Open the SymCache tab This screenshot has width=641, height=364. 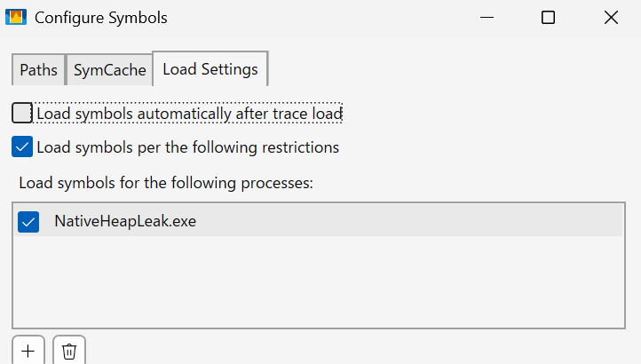(x=109, y=70)
